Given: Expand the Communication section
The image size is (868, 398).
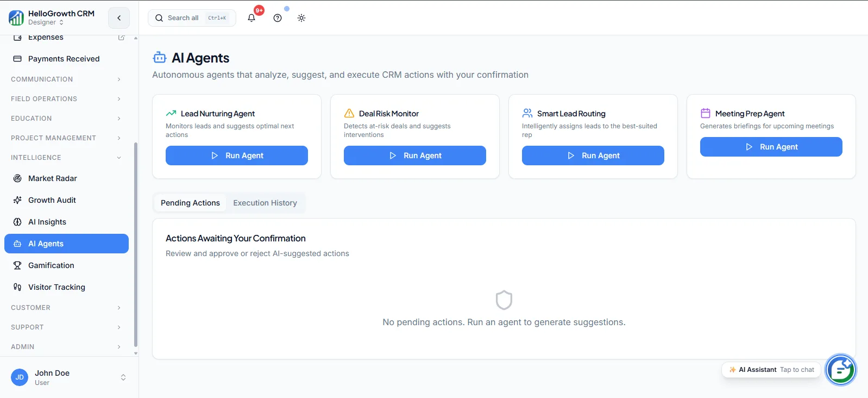Looking at the screenshot, I should click(66, 79).
